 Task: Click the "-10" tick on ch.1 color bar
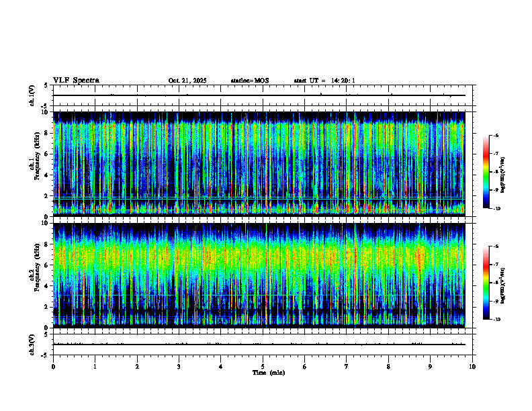497,209
